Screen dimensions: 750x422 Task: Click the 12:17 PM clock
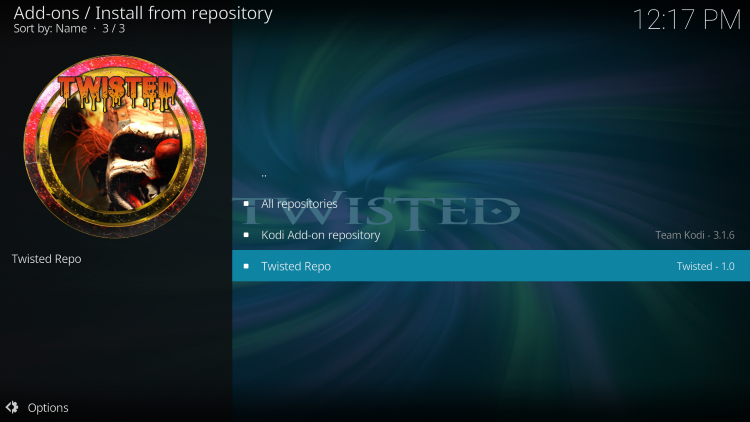(x=687, y=20)
